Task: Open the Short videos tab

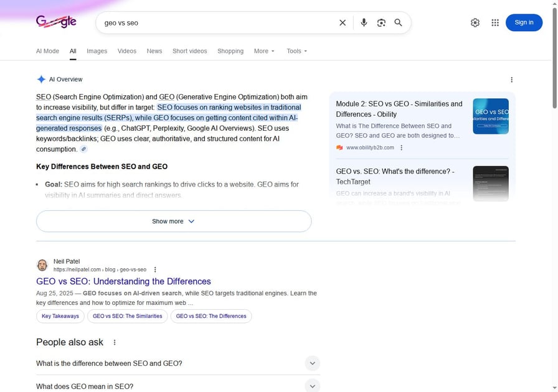Action: pos(190,51)
